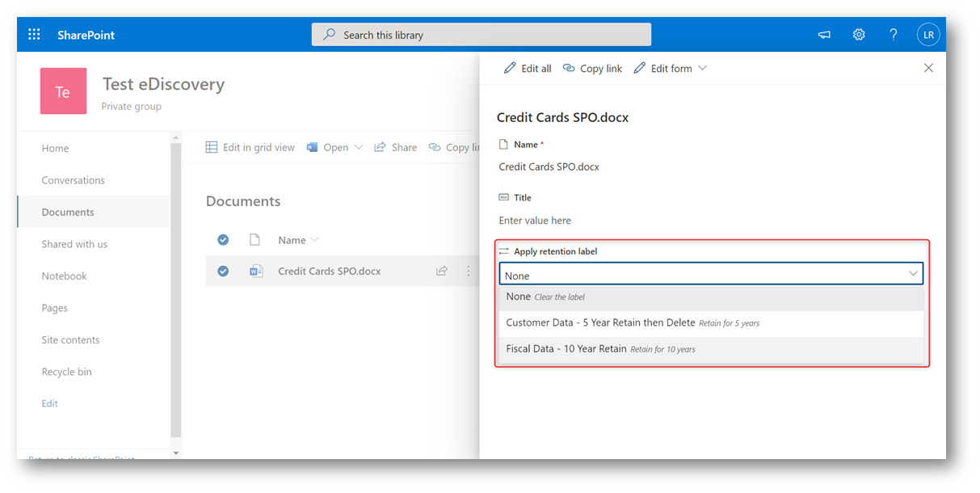Viewport: 980px width, 493px height.
Task: Choose Customer Data - 5 Year Retain then Delete
Action: point(711,323)
